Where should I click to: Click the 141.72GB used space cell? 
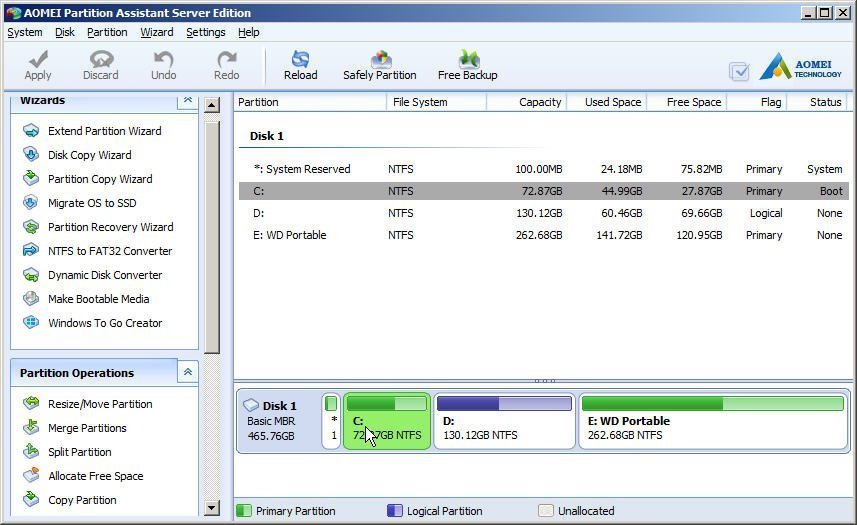coord(619,235)
